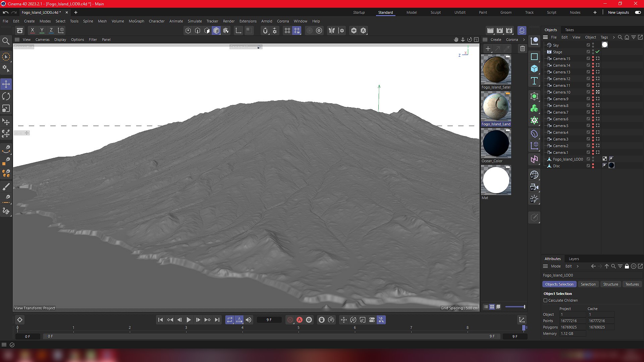This screenshot has height=362, width=644.
Task: Enable Calculate Children checkbox
Action: [x=545, y=300]
